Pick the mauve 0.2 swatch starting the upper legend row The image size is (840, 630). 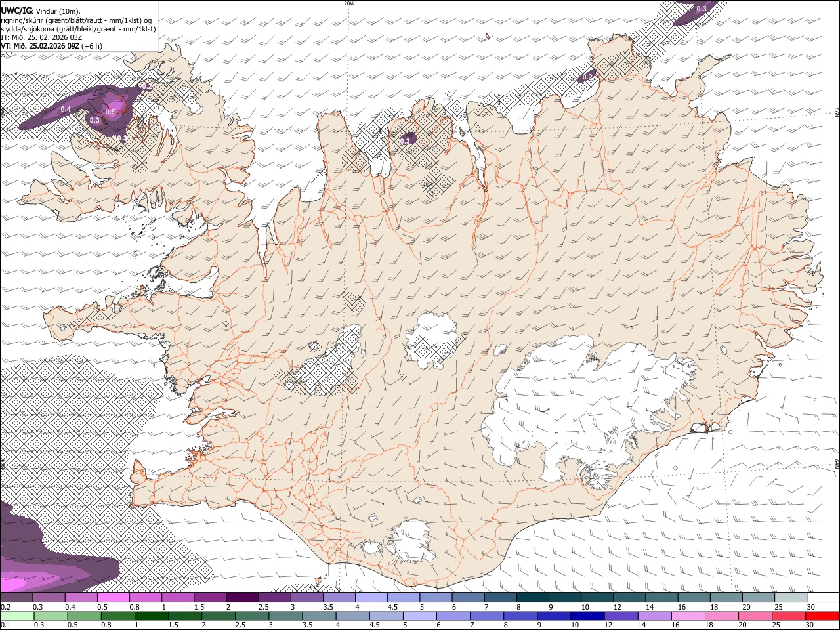(x=16, y=598)
